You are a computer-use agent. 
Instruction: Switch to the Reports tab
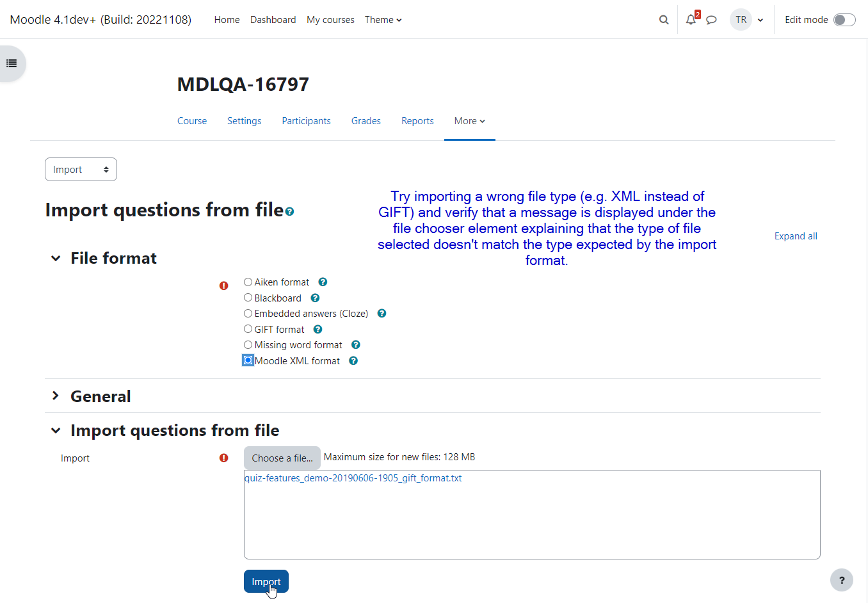tap(417, 121)
